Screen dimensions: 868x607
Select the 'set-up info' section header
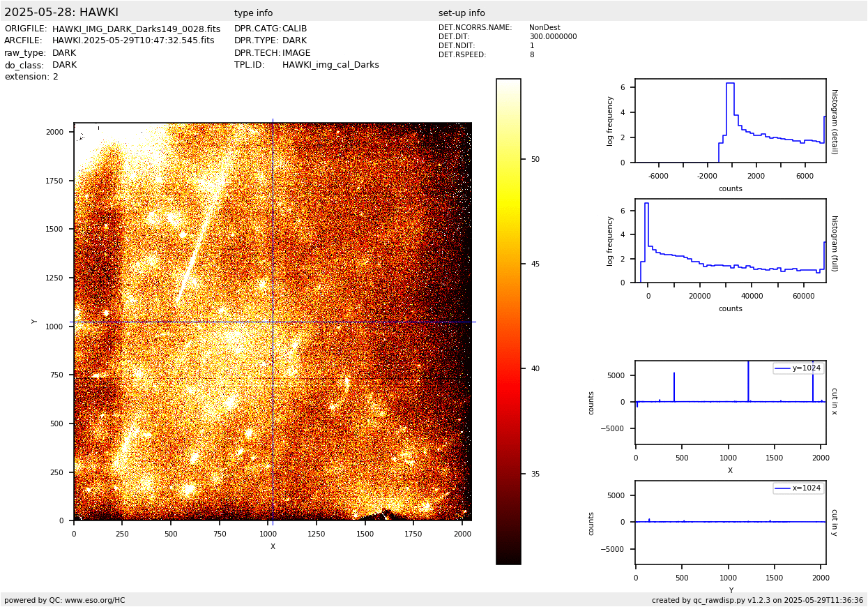tap(462, 13)
